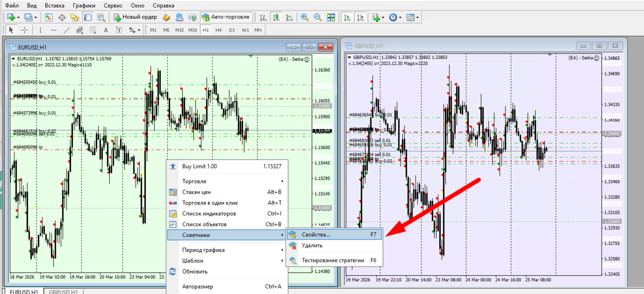Click Обновить in the context menu
Image resolution: width=644 pixels, height=294 pixels.
coord(226,271)
